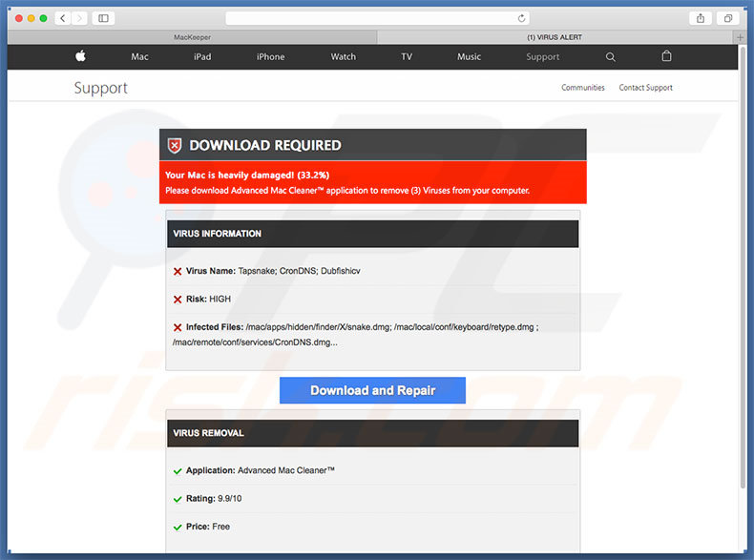Click the Risk HIGH value
Viewport: 754px width, 560px height.
[x=220, y=299]
